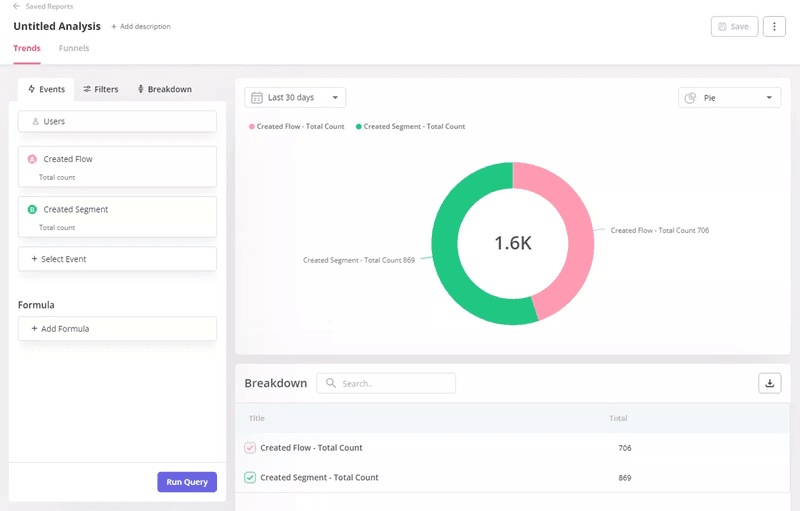This screenshot has width=800, height=511.
Task: Switch to the Funnels tab
Action: point(74,48)
